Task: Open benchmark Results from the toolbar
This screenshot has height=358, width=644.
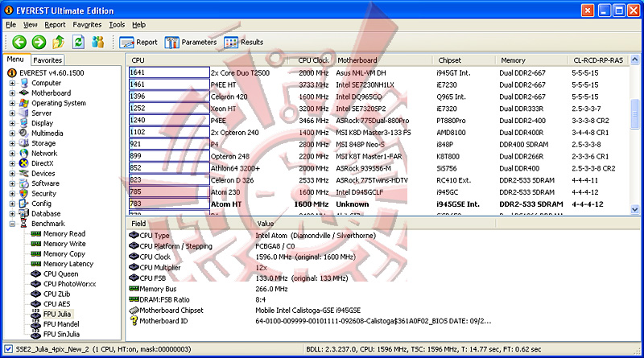Action: point(244,43)
